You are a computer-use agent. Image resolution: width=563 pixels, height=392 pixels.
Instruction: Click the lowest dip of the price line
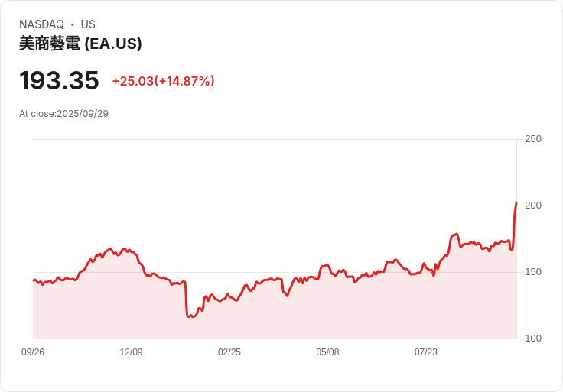point(189,316)
